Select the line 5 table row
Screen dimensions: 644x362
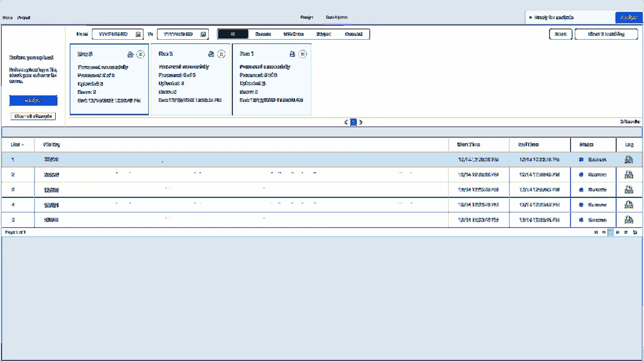[x=322, y=219]
